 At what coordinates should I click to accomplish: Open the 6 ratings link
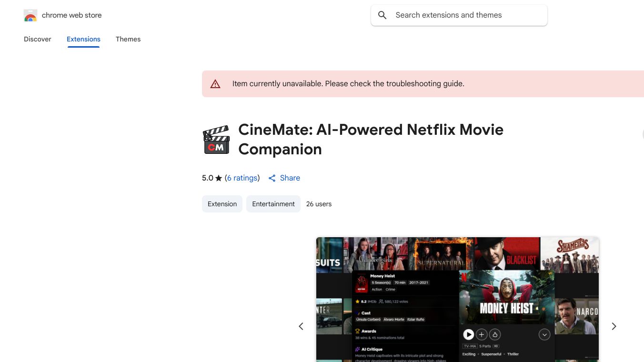(242, 178)
